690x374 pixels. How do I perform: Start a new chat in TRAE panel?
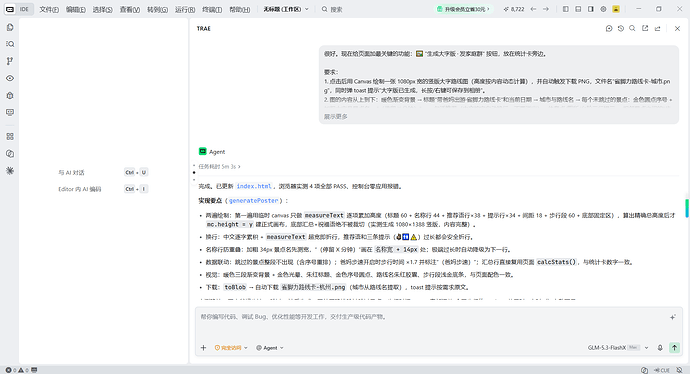click(609, 29)
